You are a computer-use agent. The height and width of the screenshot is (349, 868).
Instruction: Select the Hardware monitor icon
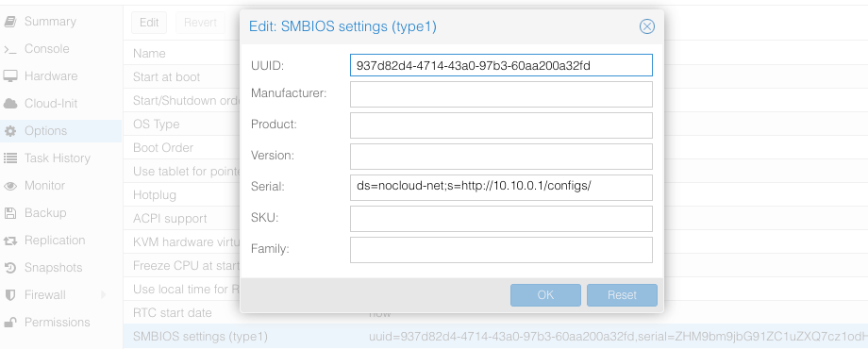pyautogui.click(x=10, y=76)
